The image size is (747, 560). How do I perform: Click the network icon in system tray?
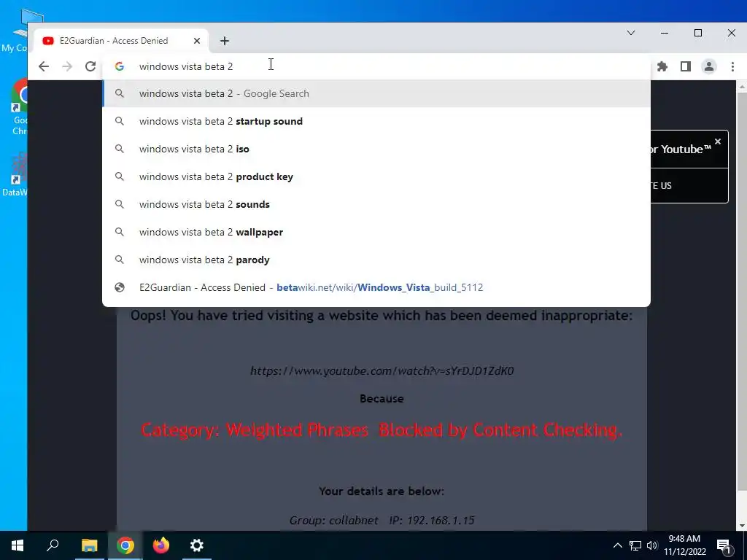click(635, 545)
